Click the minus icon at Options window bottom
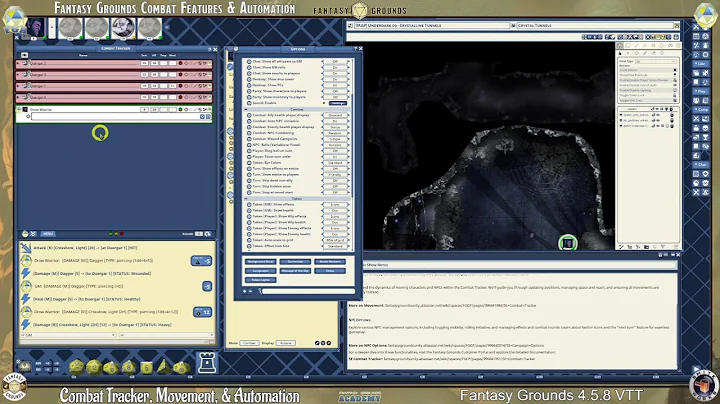This screenshot has width=720, height=404. tap(250, 291)
